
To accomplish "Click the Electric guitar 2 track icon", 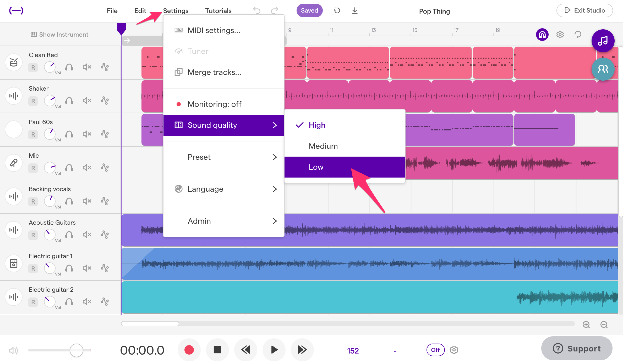I will pyautogui.click(x=14, y=297).
